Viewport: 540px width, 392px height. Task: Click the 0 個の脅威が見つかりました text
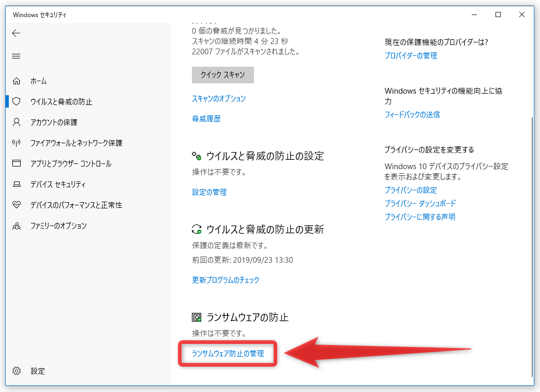coord(237,31)
